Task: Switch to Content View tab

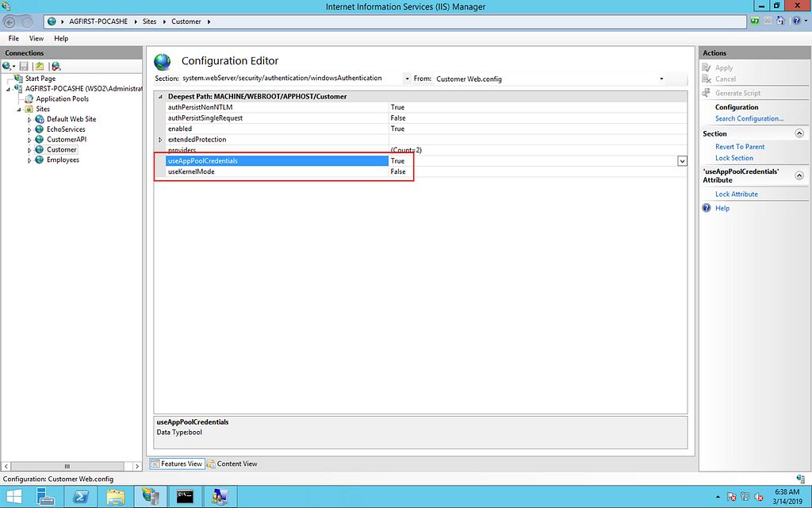Action: pyautogui.click(x=232, y=464)
